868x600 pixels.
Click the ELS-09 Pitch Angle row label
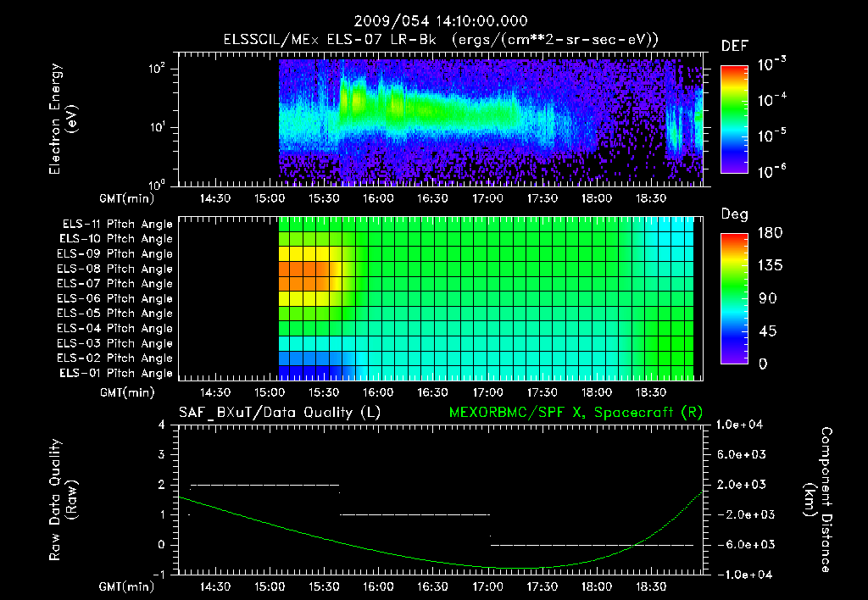pyautogui.click(x=115, y=254)
